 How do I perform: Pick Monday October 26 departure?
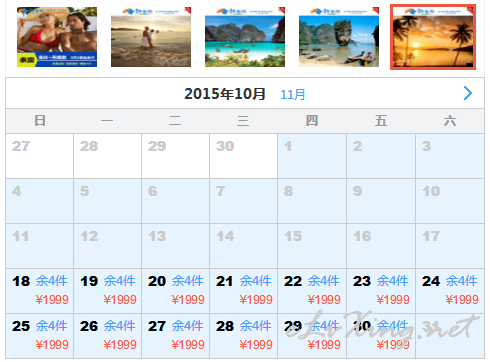pyautogui.click(x=108, y=336)
